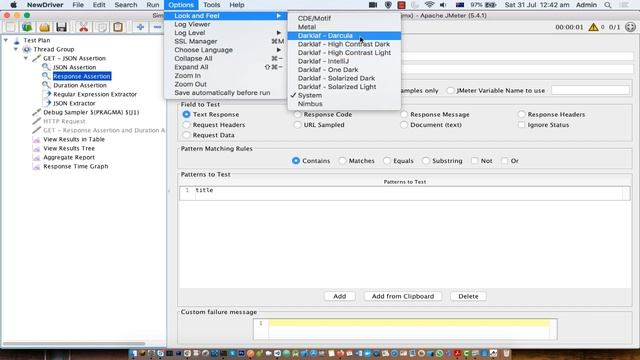Click the warning triangle error counter icon
Viewport: 640px width, 360px height.
(x=593, y=27)
